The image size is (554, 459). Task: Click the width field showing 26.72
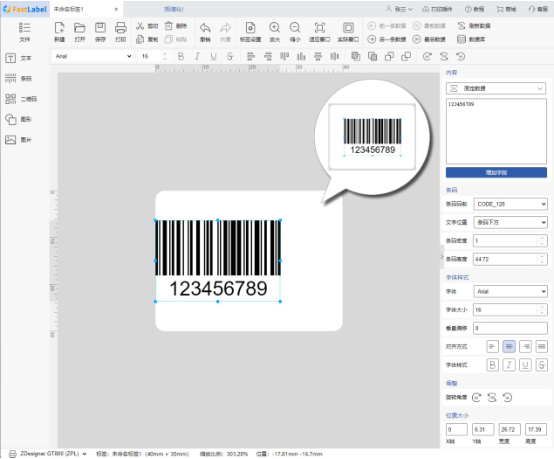pyautogui.click(x=509, y=430)
